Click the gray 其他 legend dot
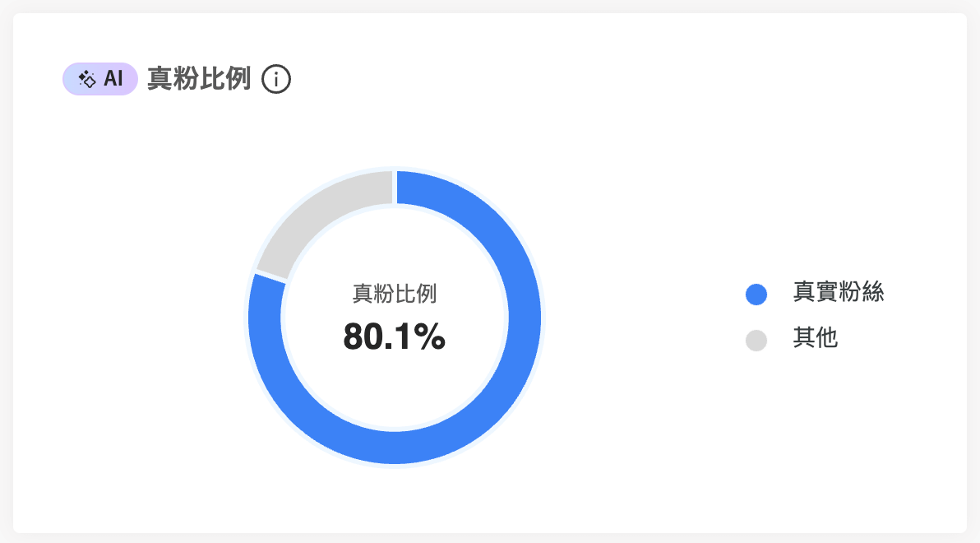The image size is (980, 543). [756, 341]
